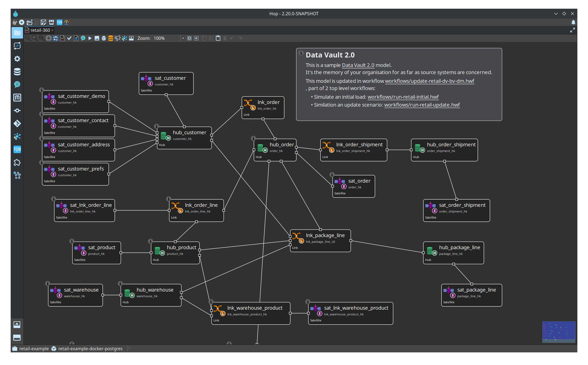Click the EDW icon in top toolbar
The width and height of the screenshot is (588, 365).
tap(59, 22)
